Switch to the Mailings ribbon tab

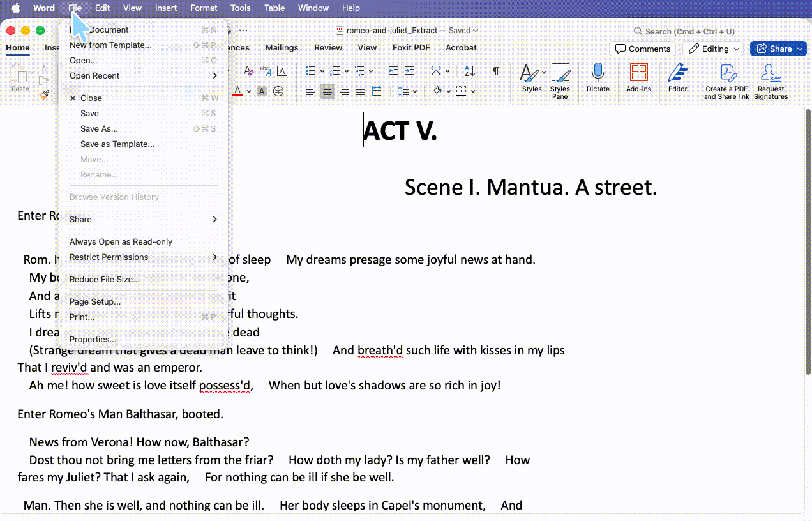pos(282,47)
